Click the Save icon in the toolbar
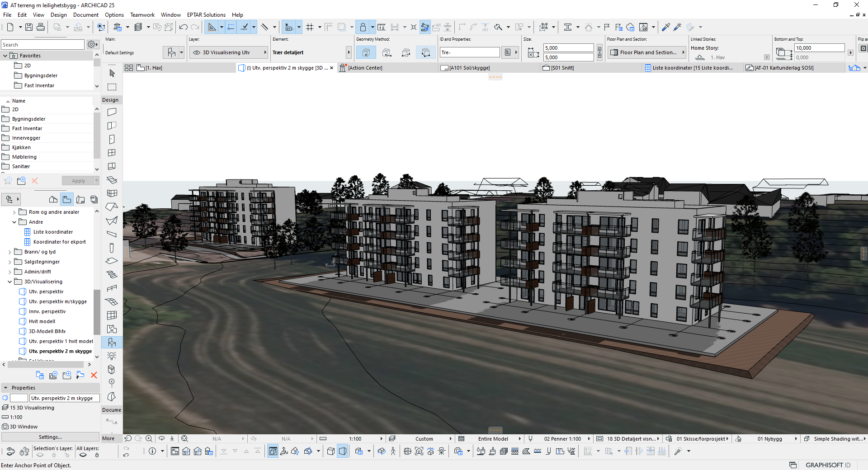This screenshot has height=470, width=868. (29, 27)
